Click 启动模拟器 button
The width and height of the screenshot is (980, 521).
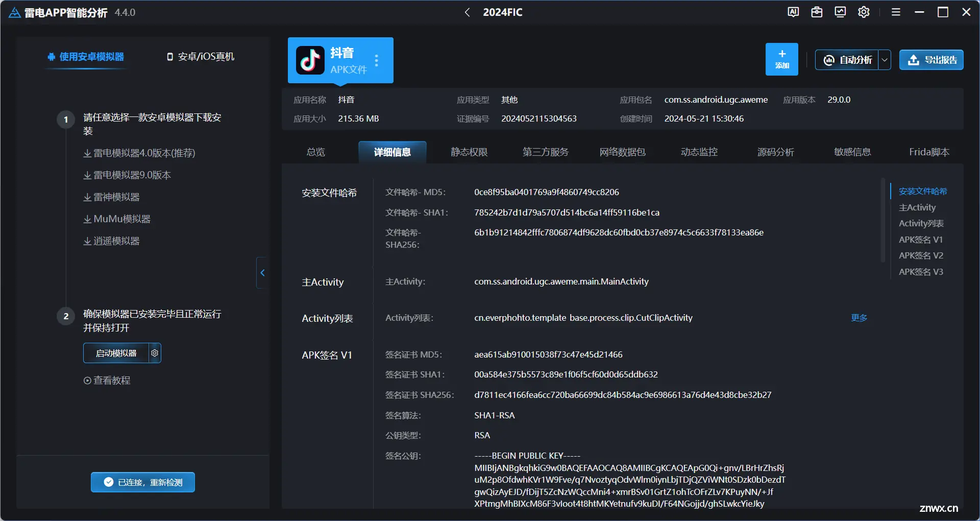coord(116,353)
